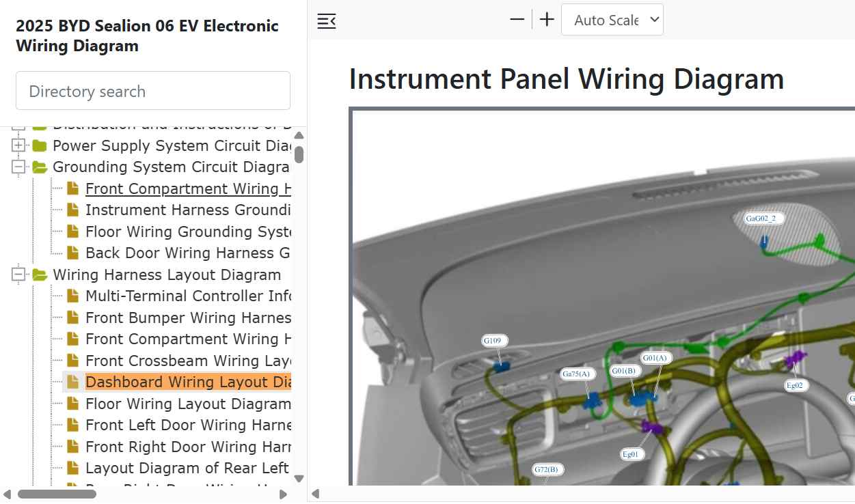Open Back Door Wiring Harness item
The height and width of the screenshot is (504, 855).
[x=188, y=253]
